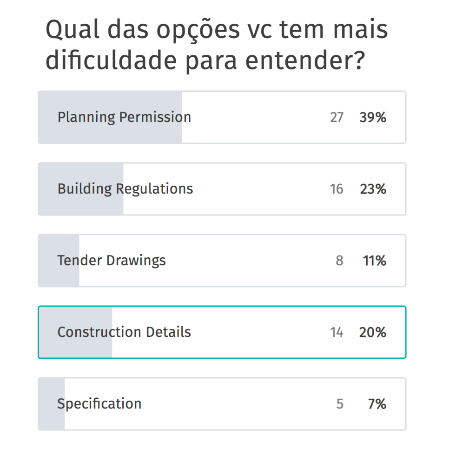
Task: Click the 27 vote count for Planning Permission
Action: point(337,118)
